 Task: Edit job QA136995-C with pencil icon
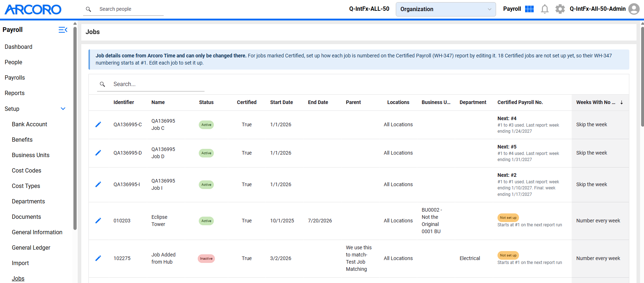[98, 124]
